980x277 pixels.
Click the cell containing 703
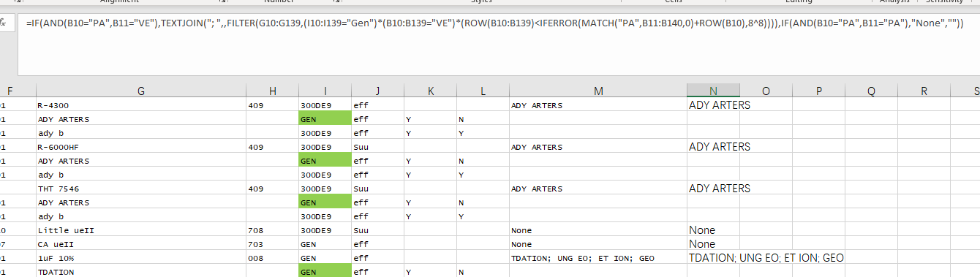[x=272, y=244]
